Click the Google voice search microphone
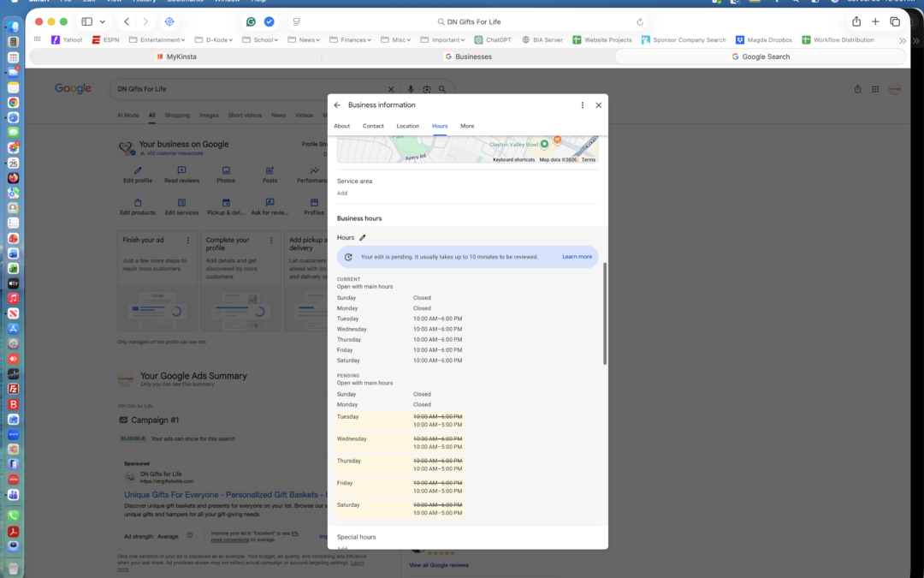Screen dimensions: 924x578 coord(411,89)
